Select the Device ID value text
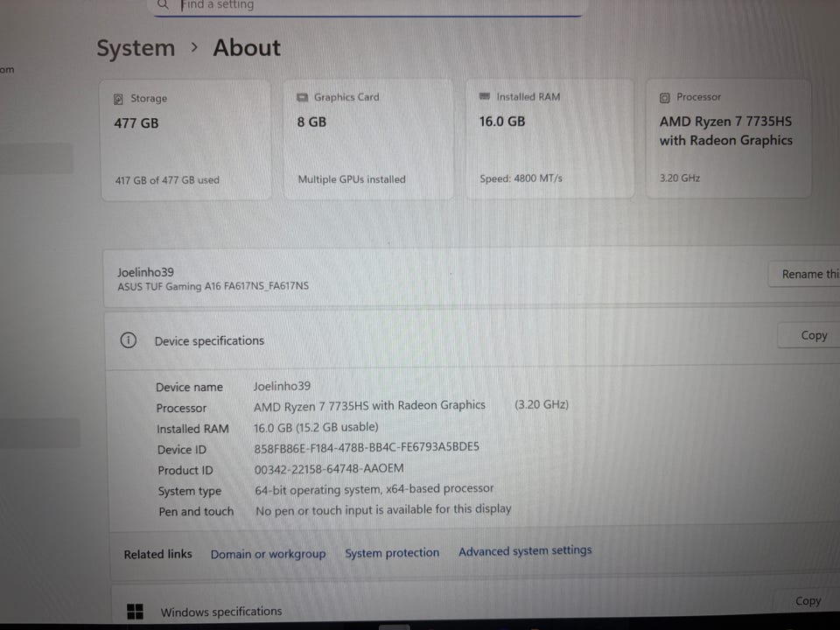This screenshot has width=840, height=630. [367, 447]
